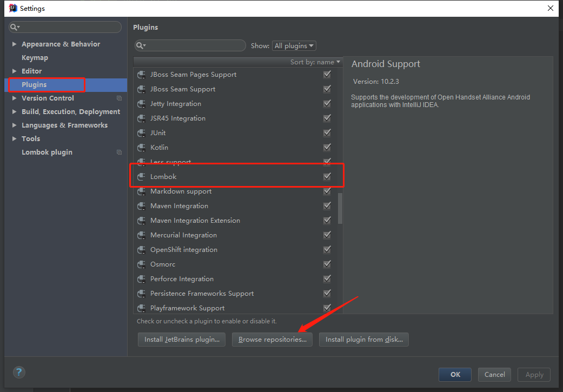Viewport: 563px width, 392px height.
Task: Expand the Version Control arrow
Action: [15, 98]
